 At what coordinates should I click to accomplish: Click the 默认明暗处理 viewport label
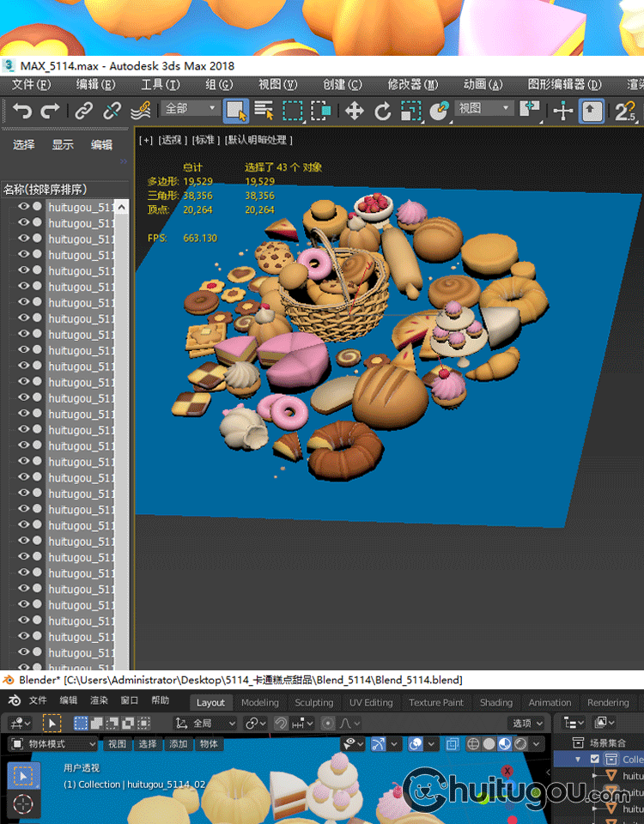tap(259, 140)
